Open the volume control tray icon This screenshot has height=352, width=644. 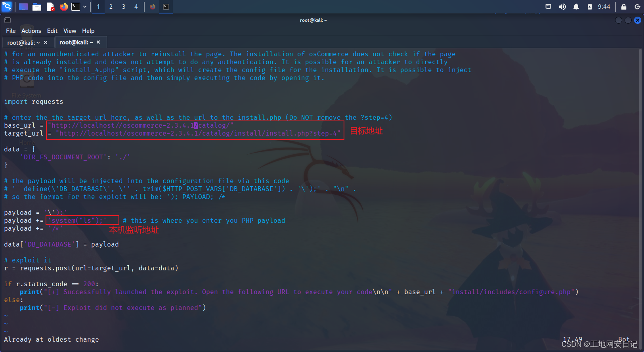(562, 7)
